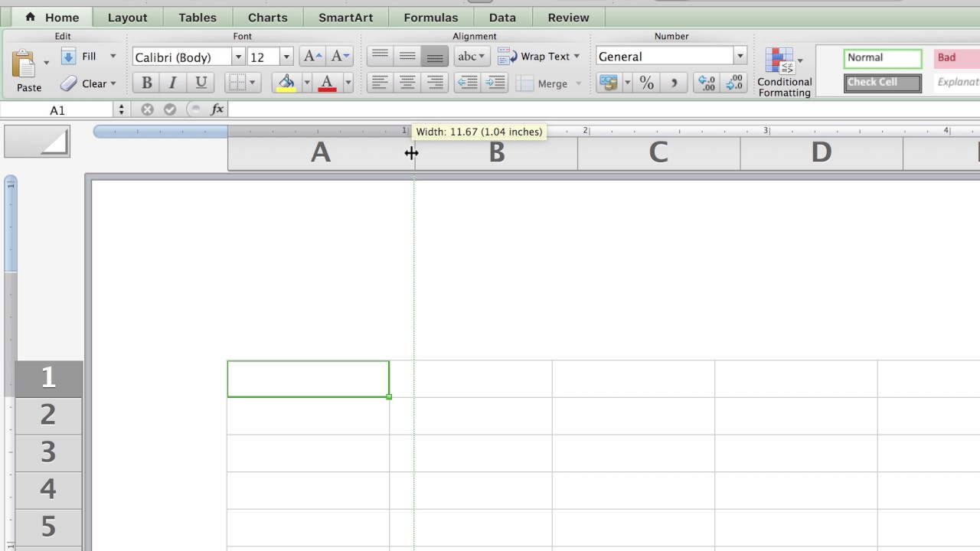This screenshot has height=551, width=980.
Task: Decrease the decimal places
Action: point(733,83)
